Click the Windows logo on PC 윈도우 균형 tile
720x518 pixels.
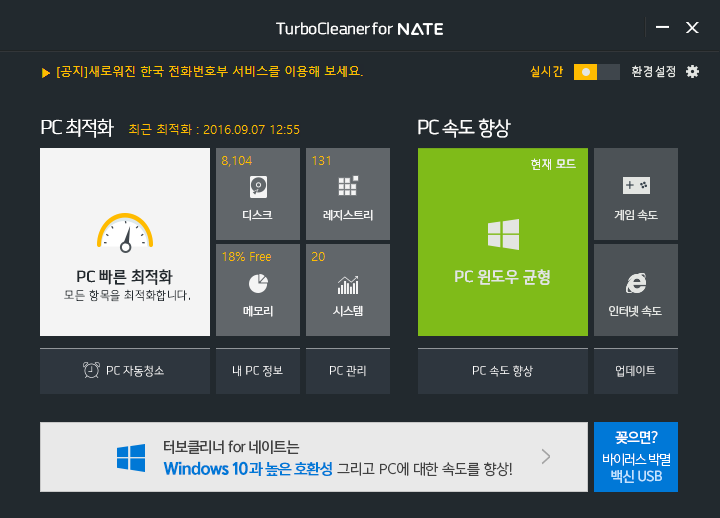[503, 234]
